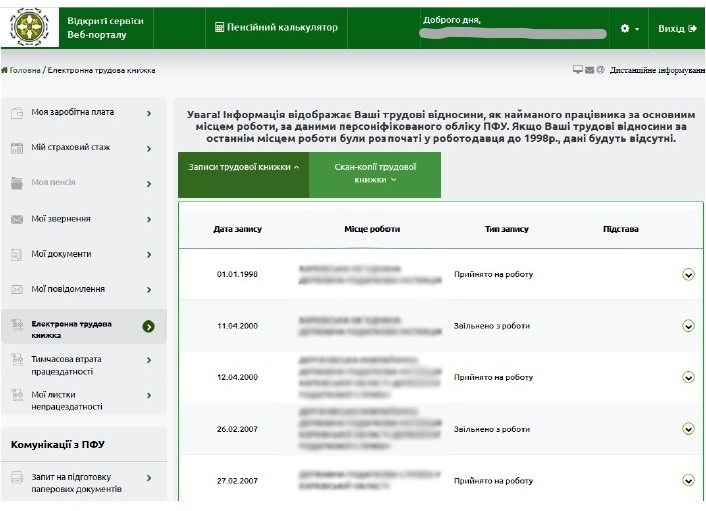Click the @ icon near Дистанційне інформування
The image size is (706, 511).
pos(600,70)
